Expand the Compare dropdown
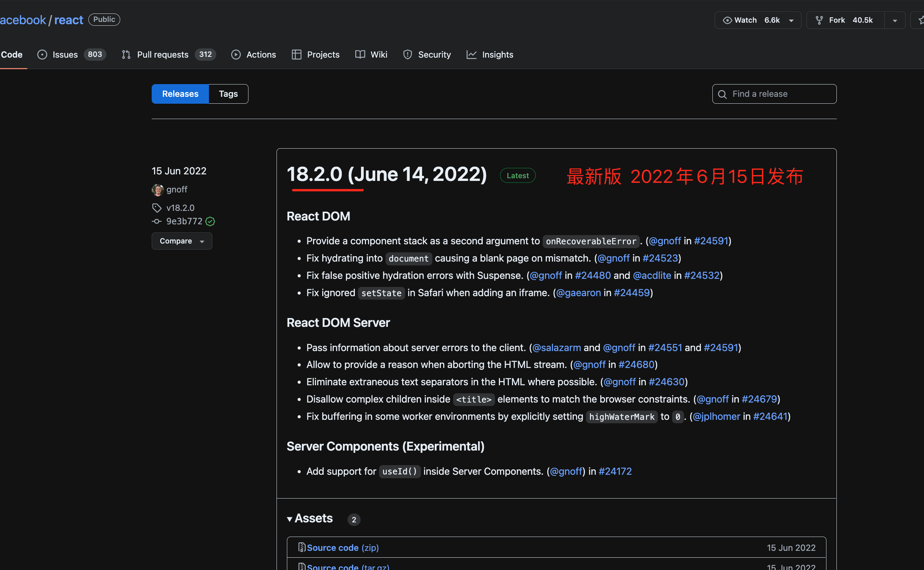924x570 pixels. [x=182, y=241]
